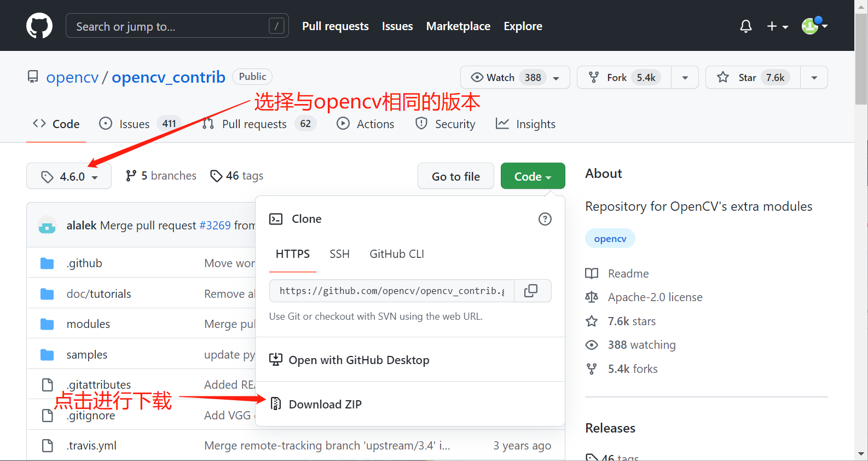The width and height of the screenshot is (868, 461).
Task: Open Marketplace in top navigation
Action: click(x=458, y=26)
